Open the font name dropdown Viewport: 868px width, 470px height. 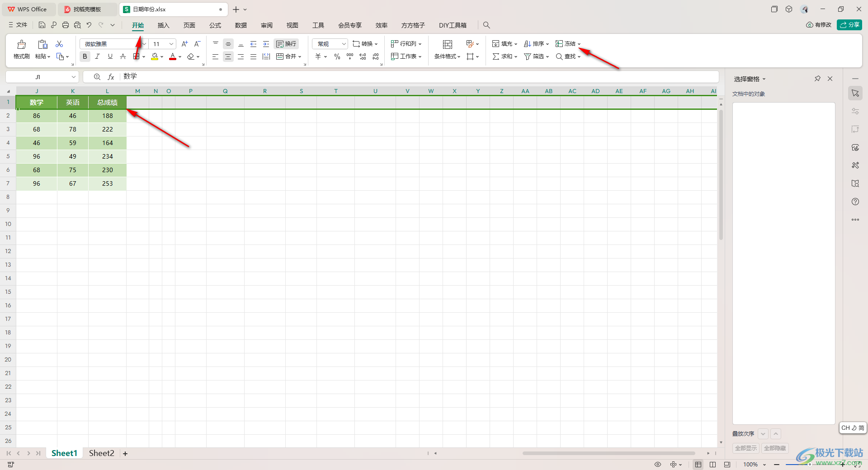(144, 44)
